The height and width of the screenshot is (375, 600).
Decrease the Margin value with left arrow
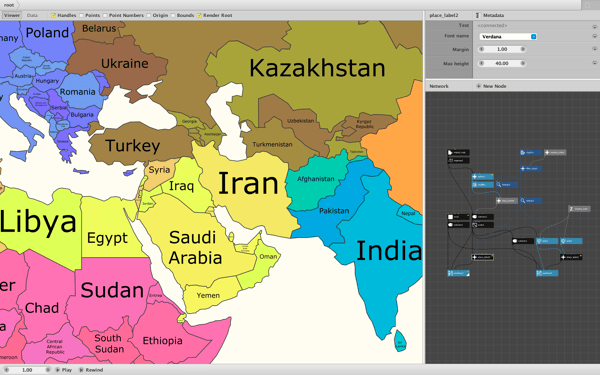tap(481, 49)
